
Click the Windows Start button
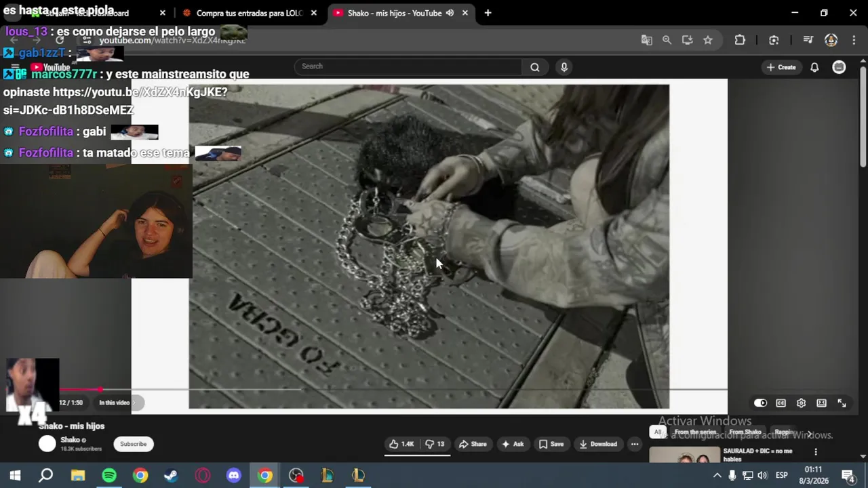click(x=15, y=475)
